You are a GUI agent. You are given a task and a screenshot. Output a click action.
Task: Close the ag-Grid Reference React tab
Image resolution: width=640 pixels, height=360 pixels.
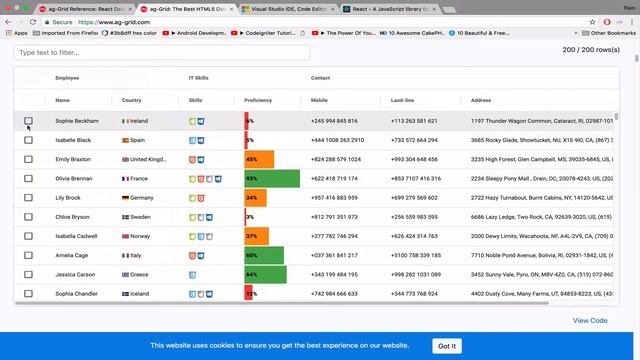coord(130,9)
